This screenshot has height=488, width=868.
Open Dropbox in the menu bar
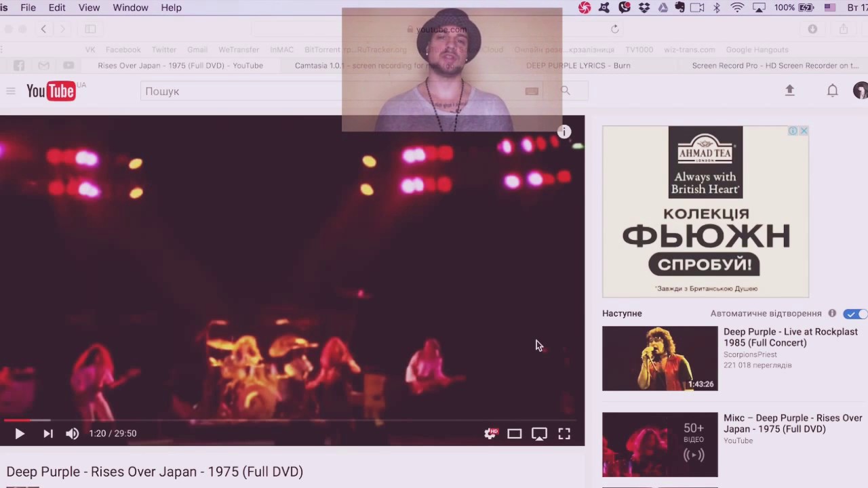[644, 7]
